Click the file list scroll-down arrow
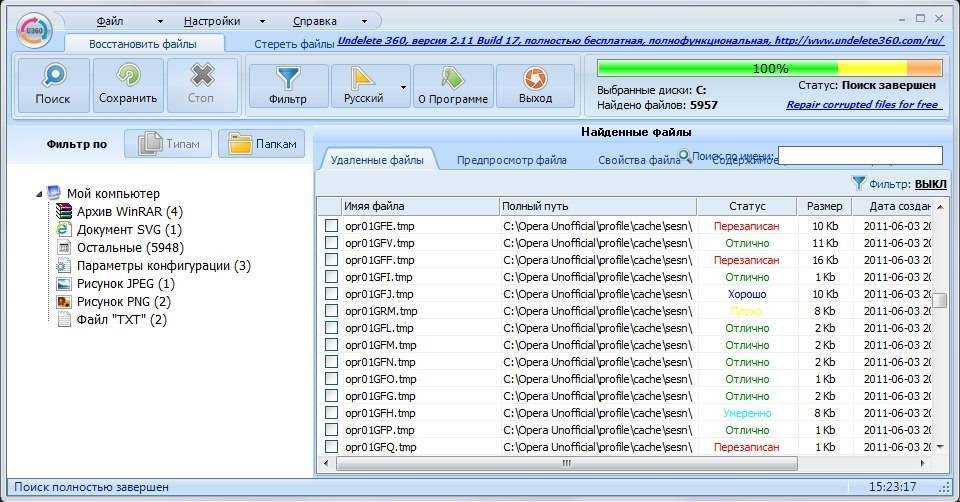 [940, 447]
